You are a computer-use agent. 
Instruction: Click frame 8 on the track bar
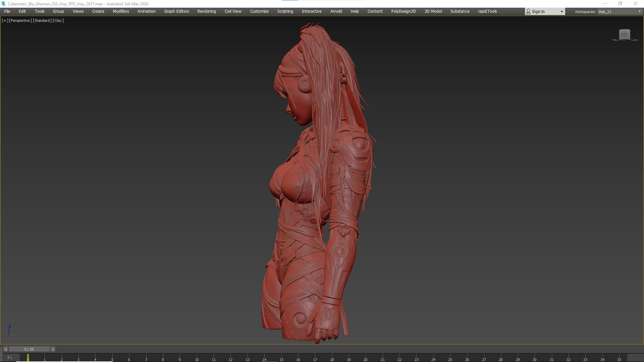pos(163,359)
